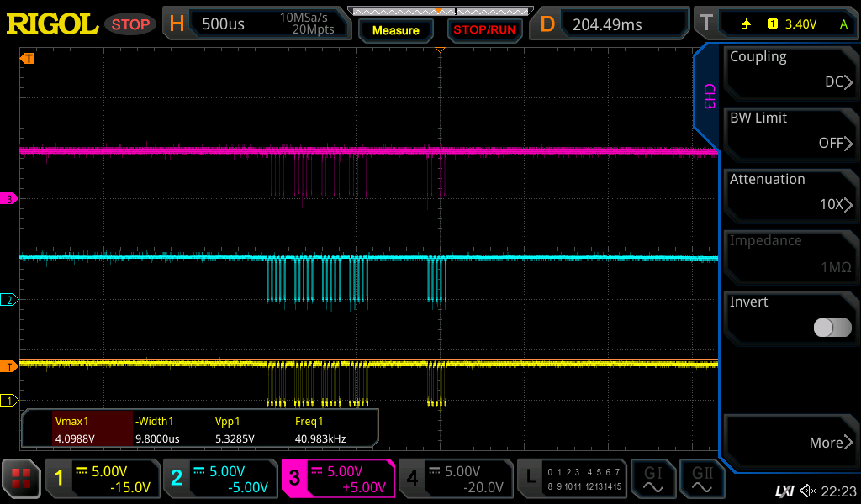Click the muted speaker icon
This screenshot has width=861, height=504.
808,491
